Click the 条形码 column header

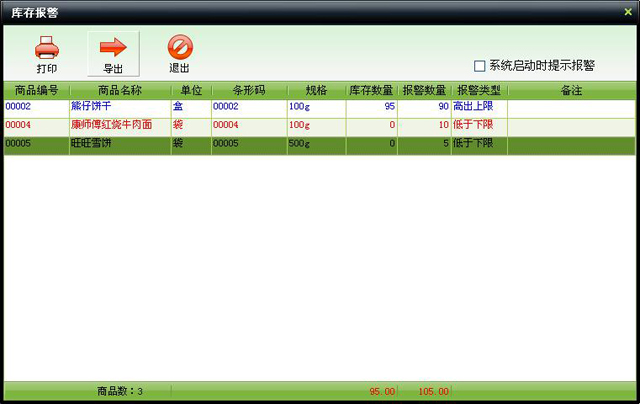point(249,90)
